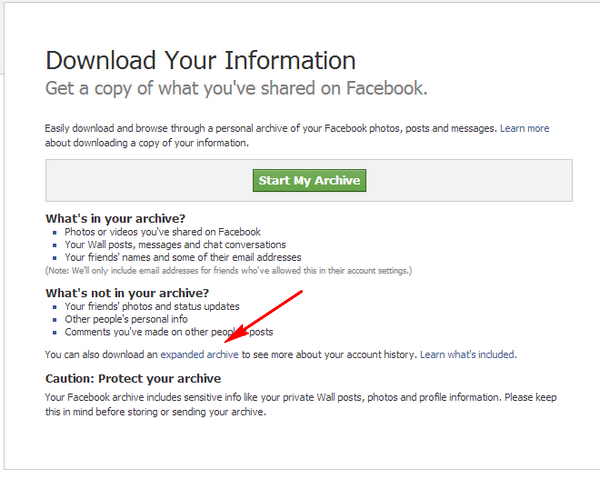Click the sensitive info warning paragraph
Image resolution: width=600 pixels, height=489 pixels.
301,404
